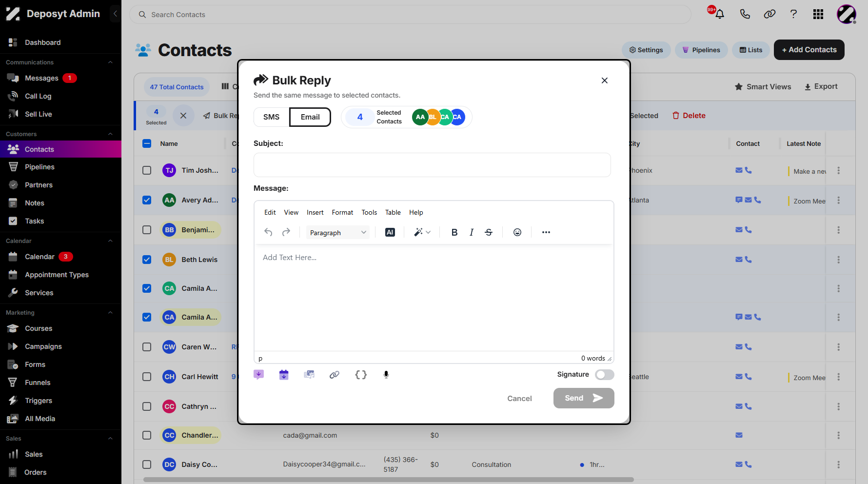Click the Subject input field
The width and height of the screenshot is (868, 484).
(432, 165)
